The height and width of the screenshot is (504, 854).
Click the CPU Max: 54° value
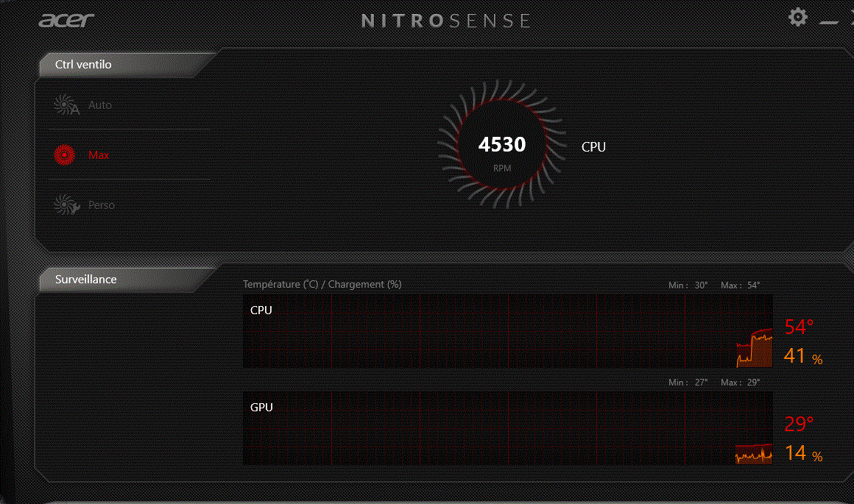coord(740,285)
